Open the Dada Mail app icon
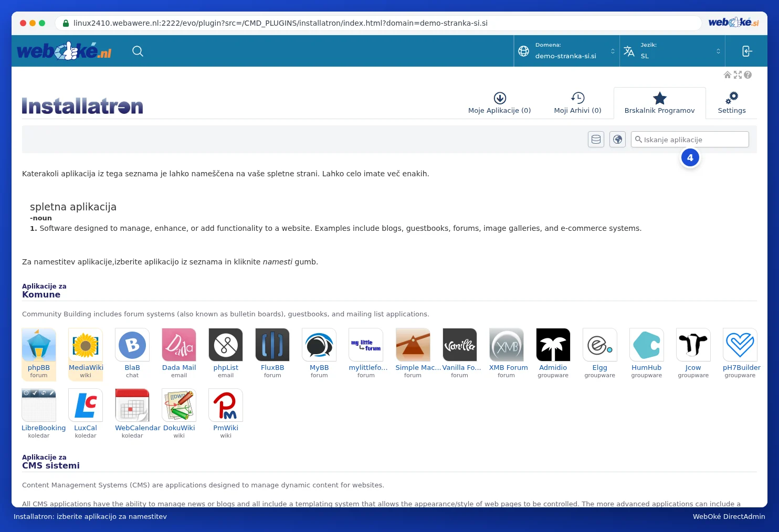Viewport: 779px width, 532px height. point(179,345)
